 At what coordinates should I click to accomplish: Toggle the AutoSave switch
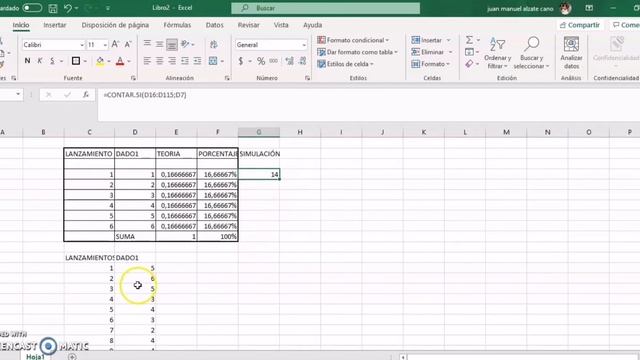tap(32, 8)
